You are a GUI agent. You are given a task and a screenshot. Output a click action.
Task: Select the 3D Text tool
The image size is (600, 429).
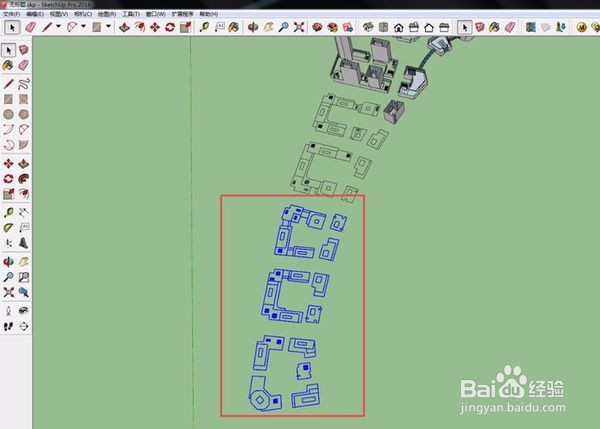[x=24, y=243]
